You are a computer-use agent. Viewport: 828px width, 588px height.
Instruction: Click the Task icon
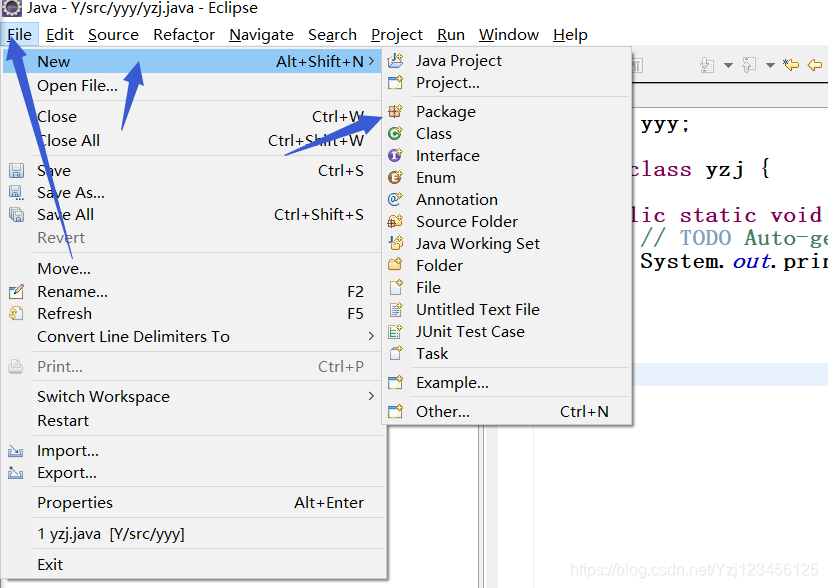coord(396,353)
